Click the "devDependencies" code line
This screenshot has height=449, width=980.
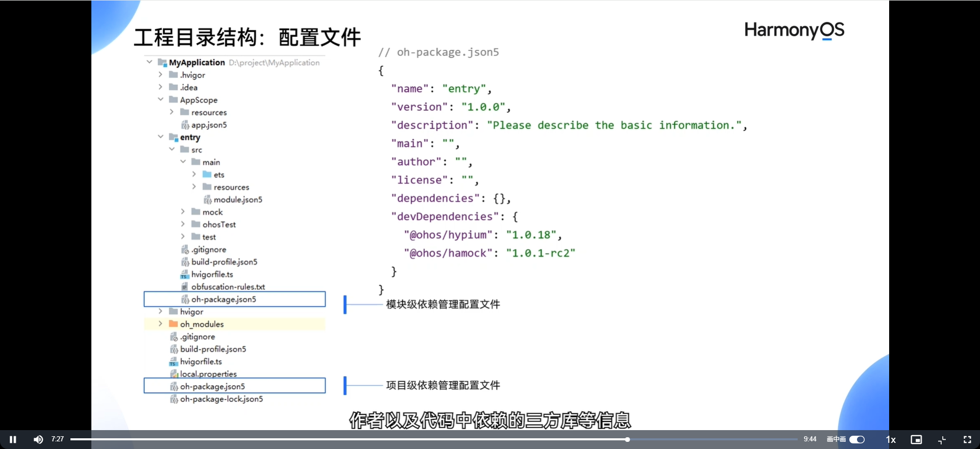[x=455, y=217]
